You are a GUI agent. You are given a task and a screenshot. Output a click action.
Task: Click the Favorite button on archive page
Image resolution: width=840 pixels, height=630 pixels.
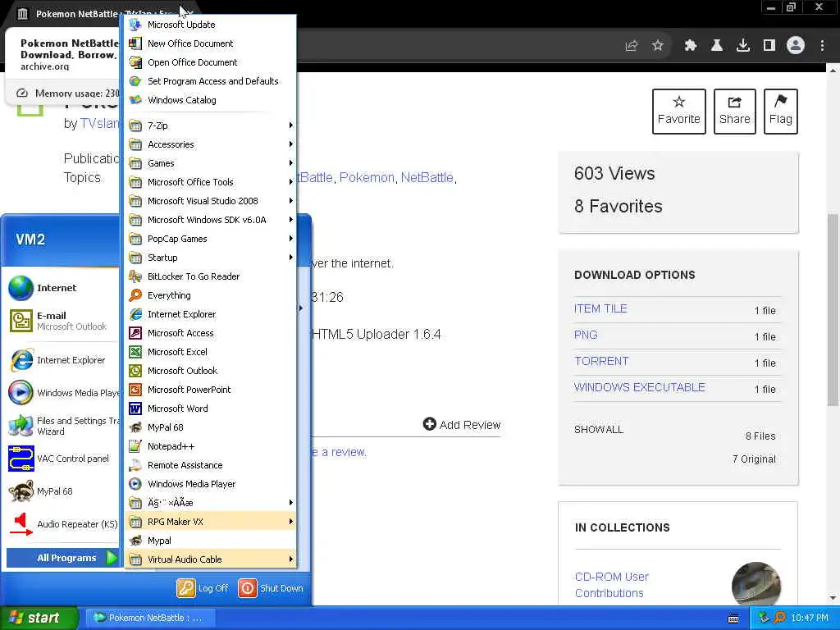pyautogui.click(x=678, y=112)
